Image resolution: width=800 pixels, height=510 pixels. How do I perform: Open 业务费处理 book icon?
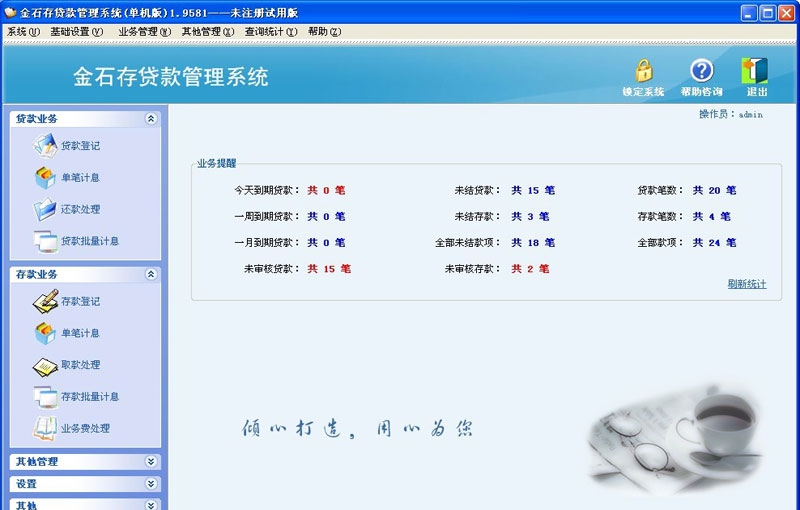(x=45, y=428)
